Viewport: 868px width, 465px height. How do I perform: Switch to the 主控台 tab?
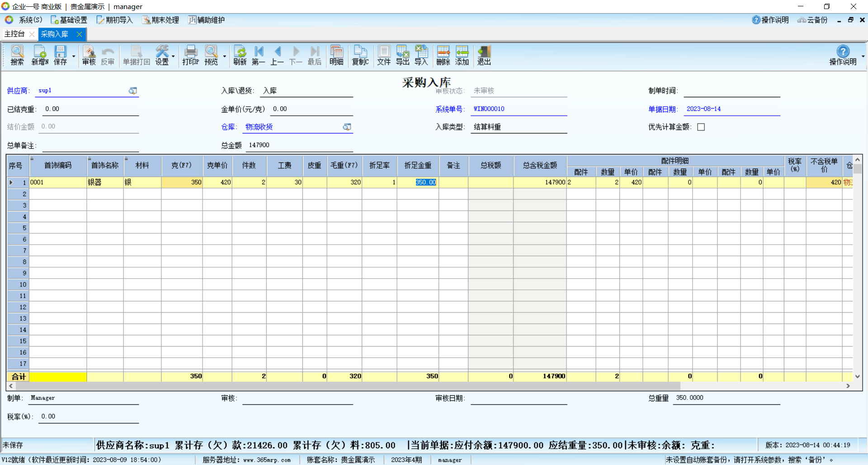click(14, 34)
